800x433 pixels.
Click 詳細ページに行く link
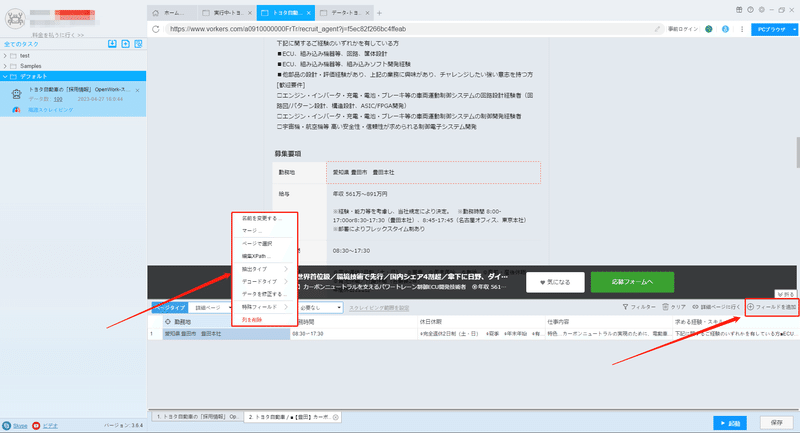click(716, 307)
